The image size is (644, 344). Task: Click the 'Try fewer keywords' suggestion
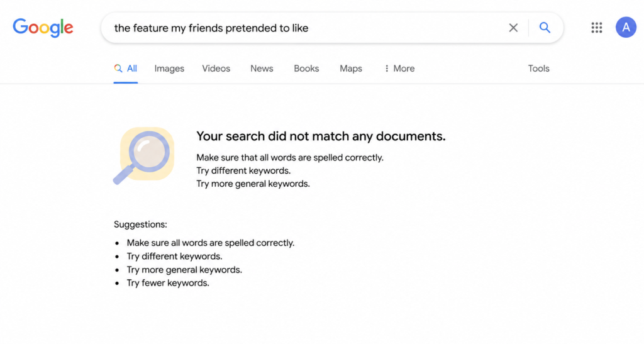click(x=167, y=283)
